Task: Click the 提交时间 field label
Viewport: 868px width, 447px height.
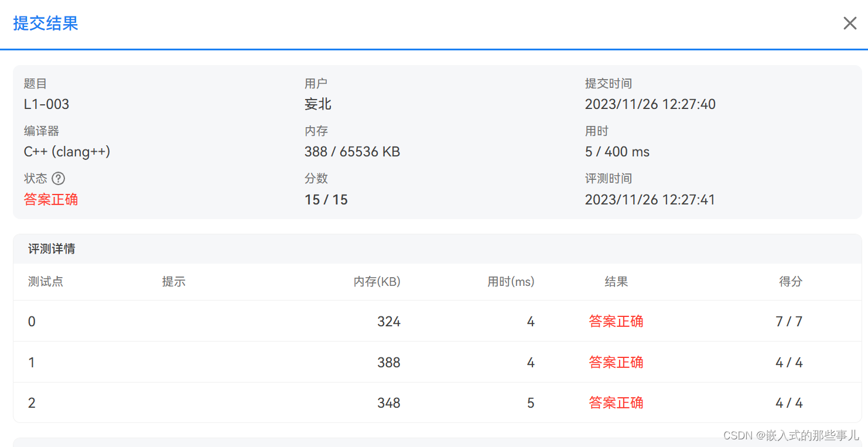Action: (x=608, y=84)
